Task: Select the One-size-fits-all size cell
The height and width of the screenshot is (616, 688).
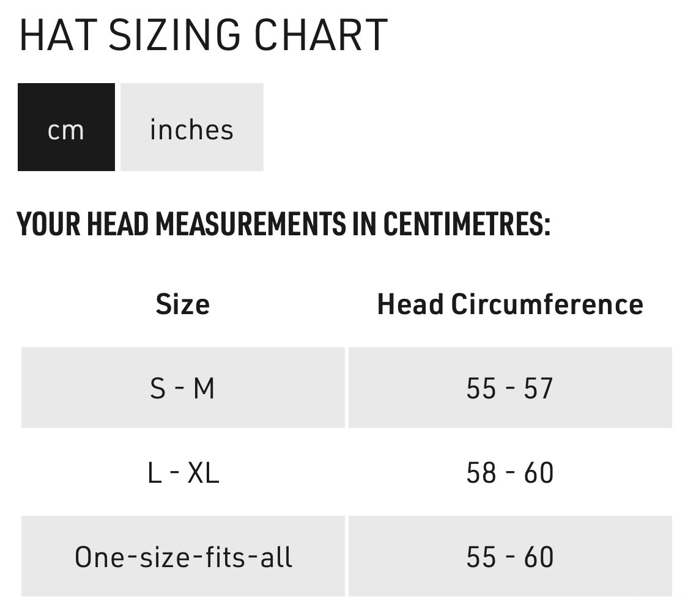Action: [x=183, y=557]
